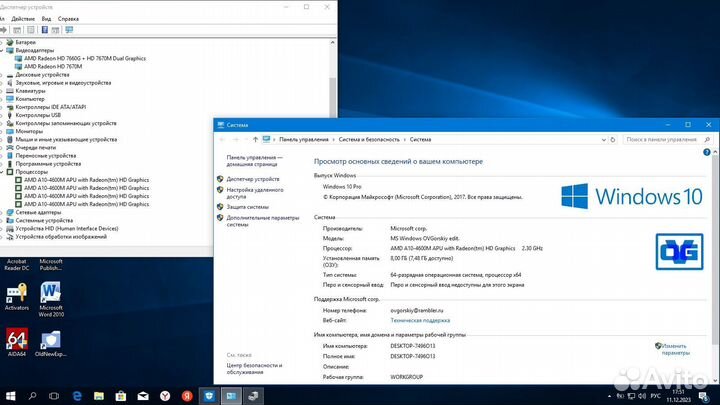The image size is (720, 405).
Task: Open the Диспетчер устройств sidebar link
Action: pyautogui.click(x=253, y=179)
